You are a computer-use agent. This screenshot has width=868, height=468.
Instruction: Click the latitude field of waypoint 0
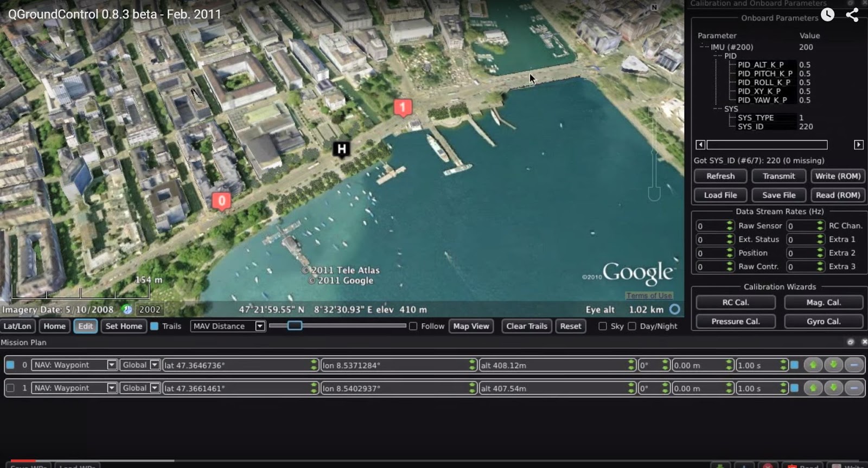(240, 365)
